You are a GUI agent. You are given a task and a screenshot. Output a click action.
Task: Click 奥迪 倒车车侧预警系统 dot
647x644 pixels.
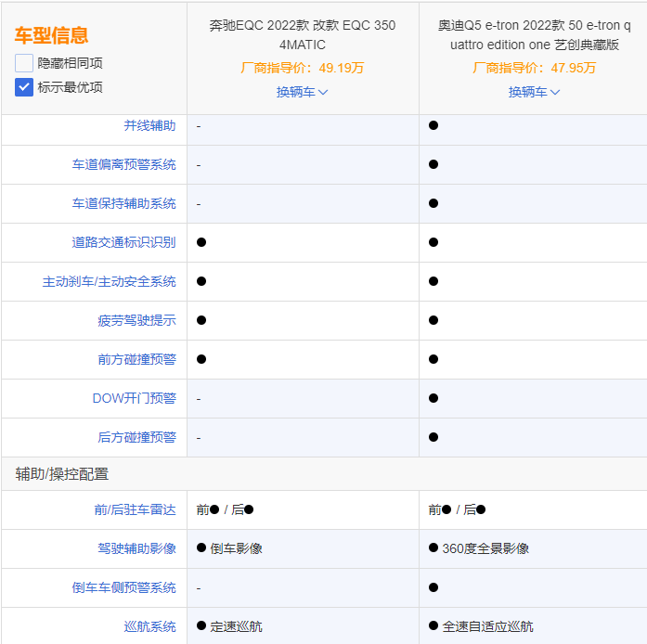click(x=433, y=587)
